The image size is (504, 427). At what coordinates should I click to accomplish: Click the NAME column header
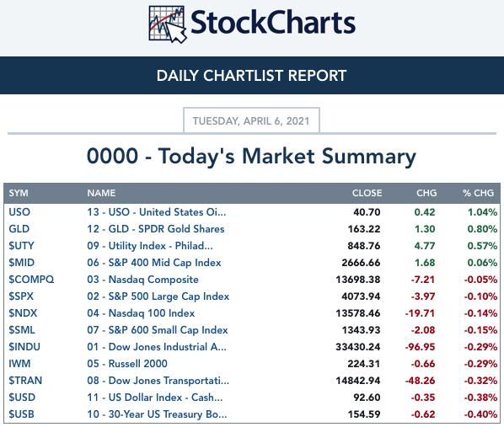(101, 193)
